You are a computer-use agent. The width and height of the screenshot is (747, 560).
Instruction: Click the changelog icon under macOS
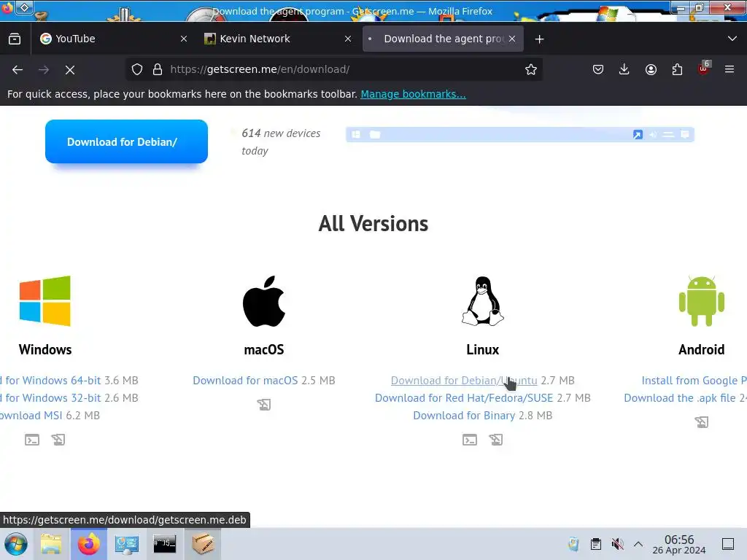coord(264,405)
